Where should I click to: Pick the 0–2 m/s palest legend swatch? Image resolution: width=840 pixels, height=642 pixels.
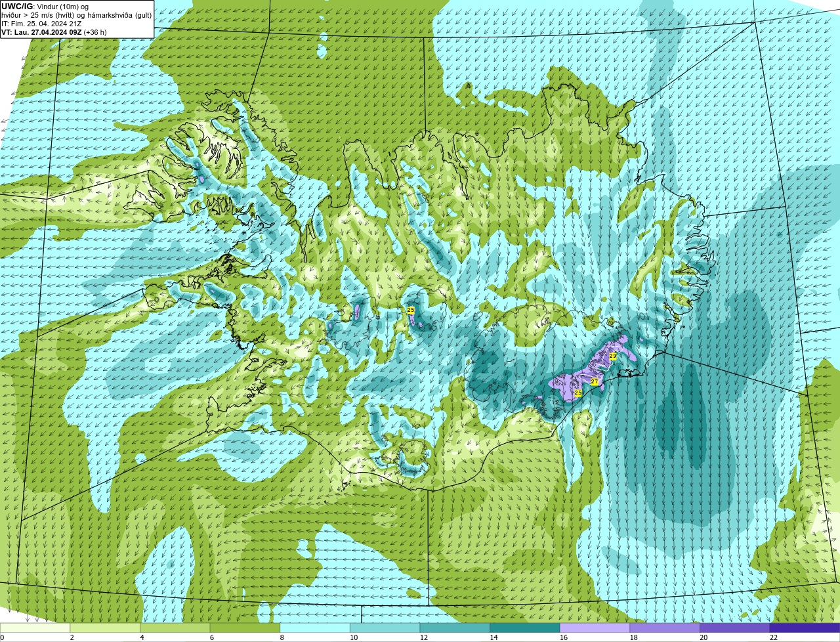[35, 628]
